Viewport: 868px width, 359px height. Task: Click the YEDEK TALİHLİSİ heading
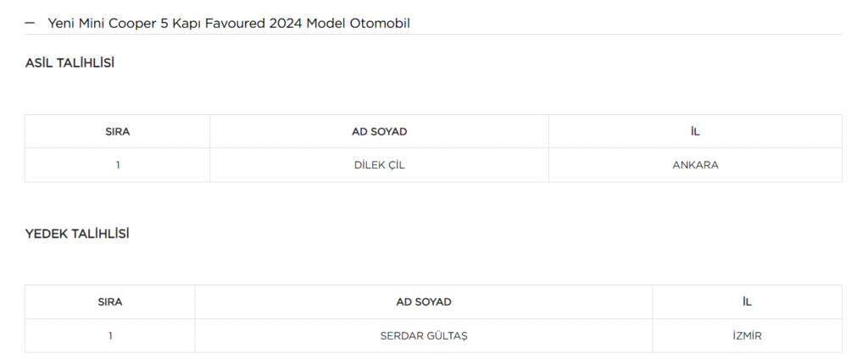(77, 234)
